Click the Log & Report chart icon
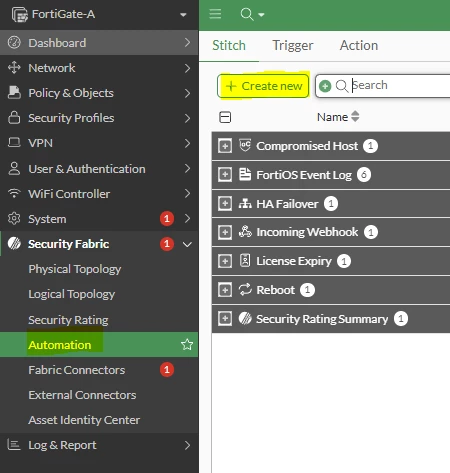This screenshot has width=450, height=473. tap(14, 445)
